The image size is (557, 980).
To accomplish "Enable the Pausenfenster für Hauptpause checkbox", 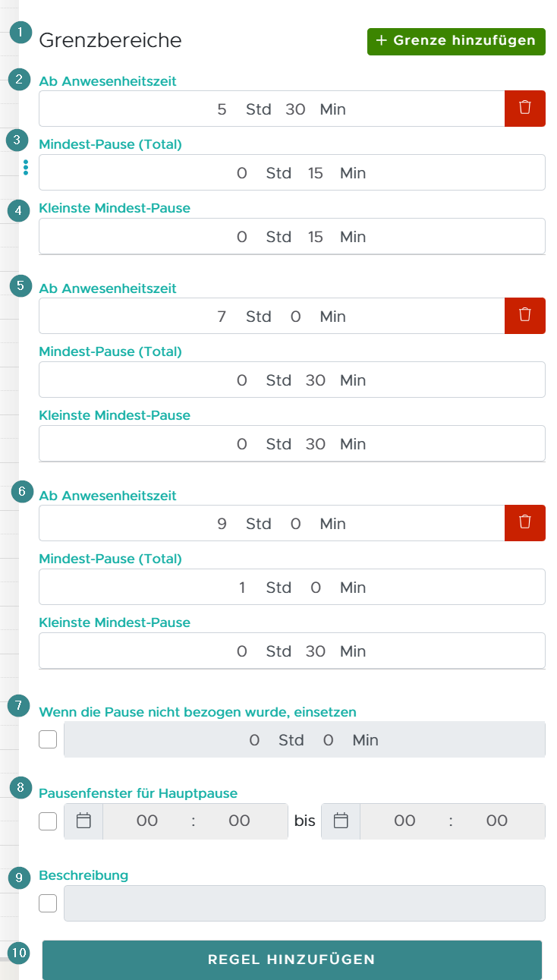I will 48,821.
